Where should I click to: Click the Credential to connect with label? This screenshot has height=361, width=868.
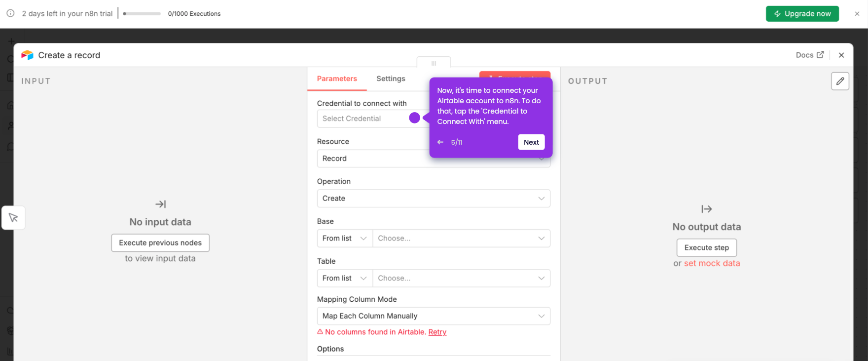click(362, 103)
